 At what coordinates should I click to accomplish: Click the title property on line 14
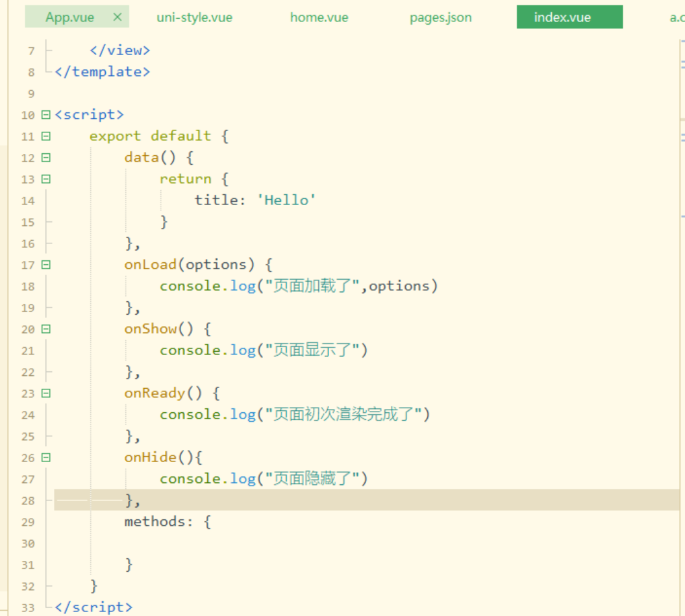point(216,200)
